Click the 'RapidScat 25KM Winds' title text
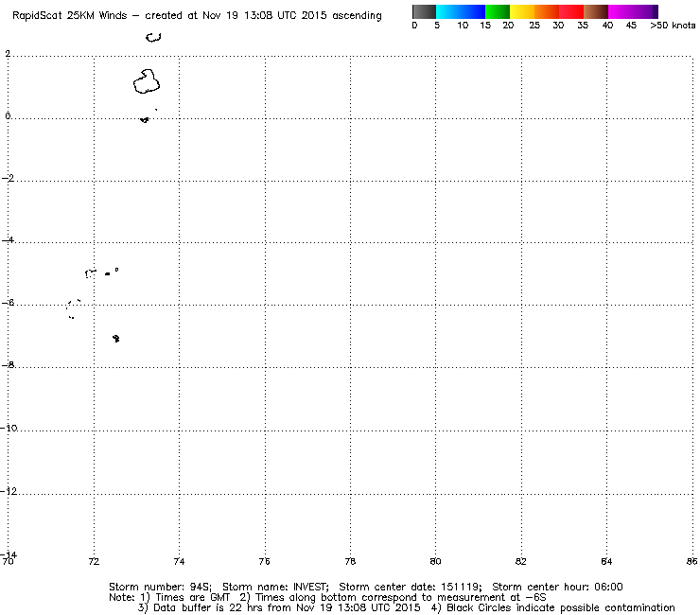This screenshot has width=700, height=615. [70, 16]
